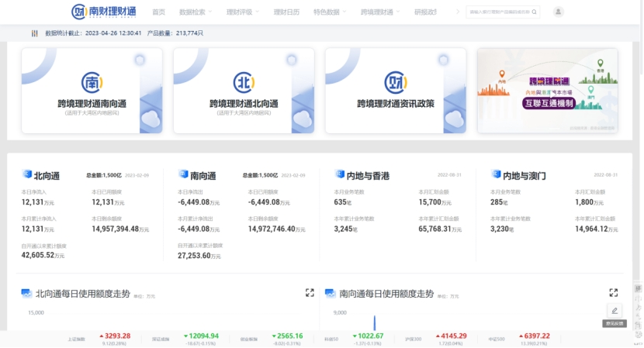Click chart icon beside 北向通每日使用额度走势
This screenshot has width=644, height=348.
pyautogui.click(x=26, y=293)
